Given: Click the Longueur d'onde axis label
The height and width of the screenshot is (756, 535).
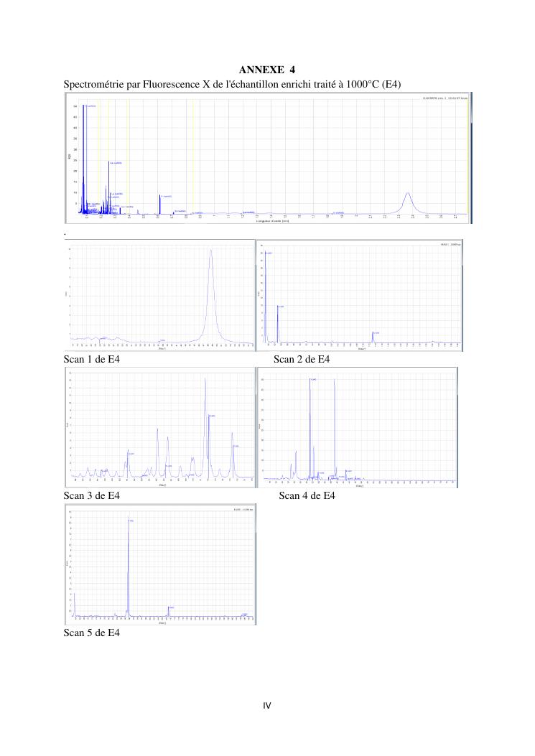Looking at the screenshot, I should point(267,221).
